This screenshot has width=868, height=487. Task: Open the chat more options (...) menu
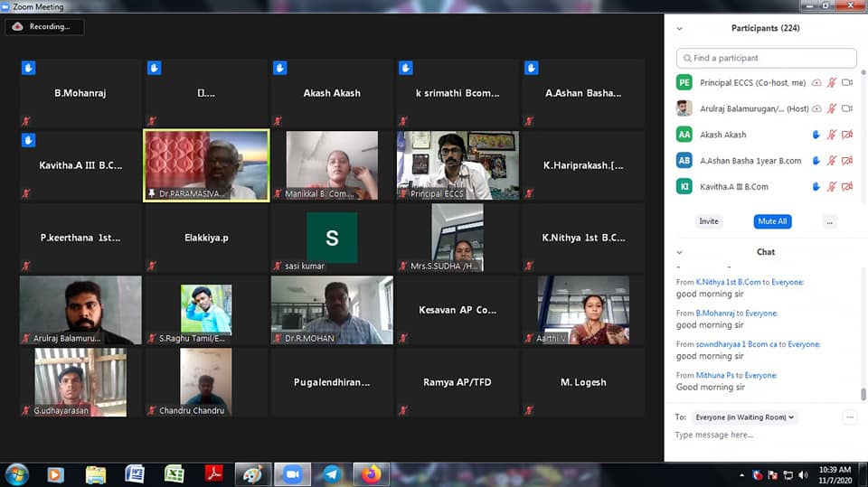click(849, 417)
